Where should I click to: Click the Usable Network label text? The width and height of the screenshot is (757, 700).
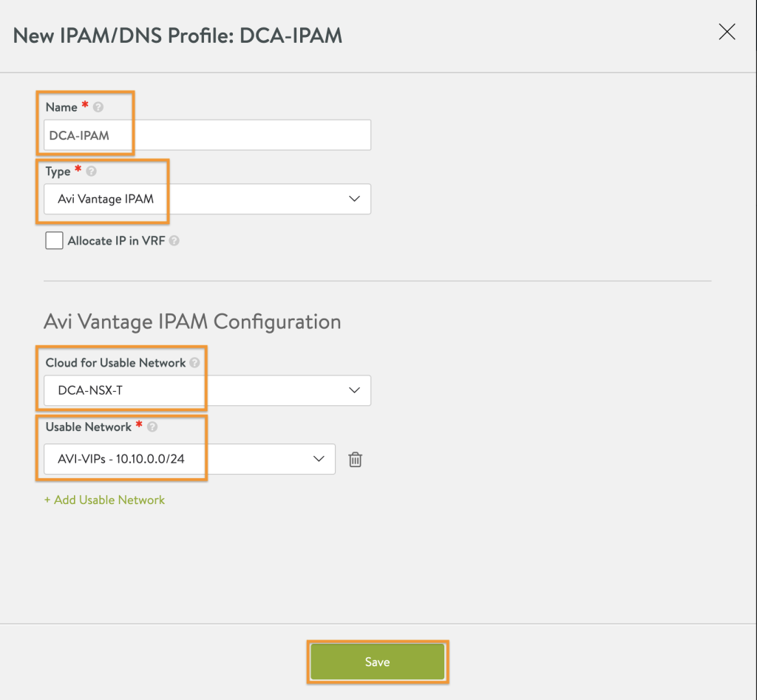coord(89,427)
